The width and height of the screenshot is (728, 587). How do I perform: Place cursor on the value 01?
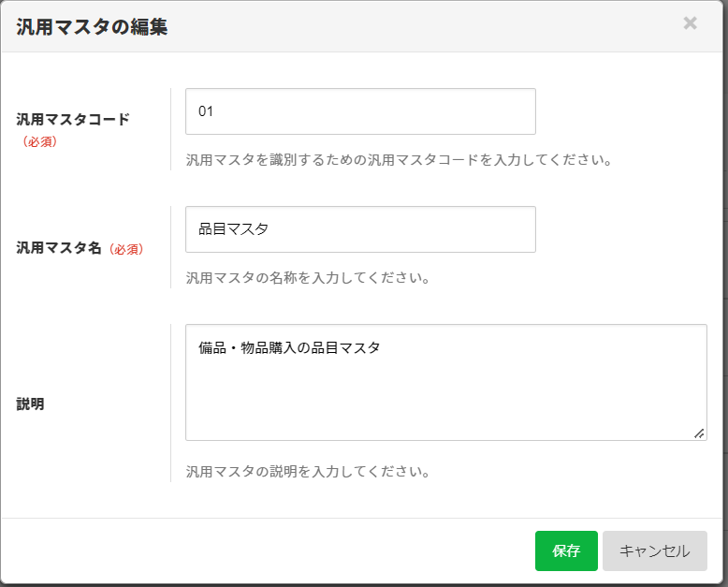(x=207, y=111)
